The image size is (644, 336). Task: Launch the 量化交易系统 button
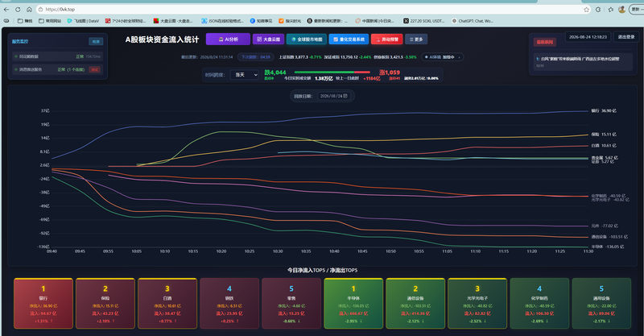[349, 39]
